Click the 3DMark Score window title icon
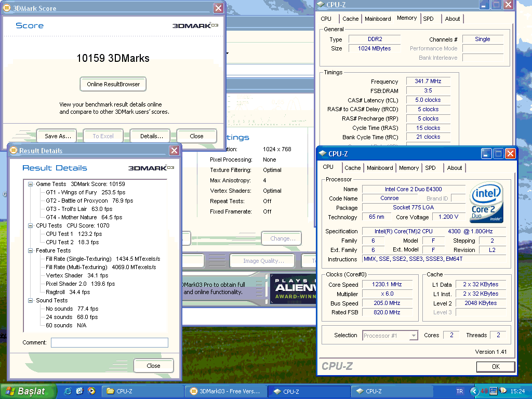Image resolution: width=532 pixels, height=399 pixels. click(6, 8)
